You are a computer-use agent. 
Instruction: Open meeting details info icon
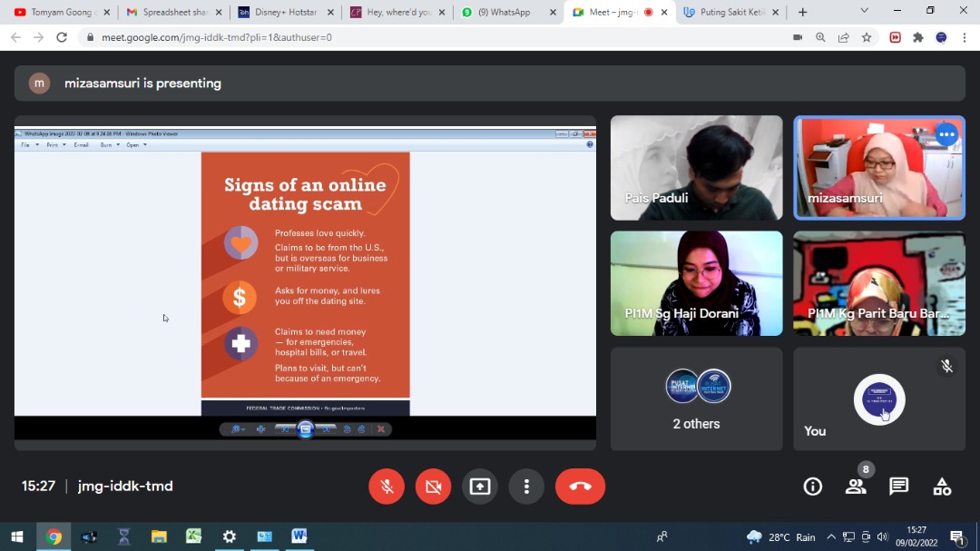point(813,487)
